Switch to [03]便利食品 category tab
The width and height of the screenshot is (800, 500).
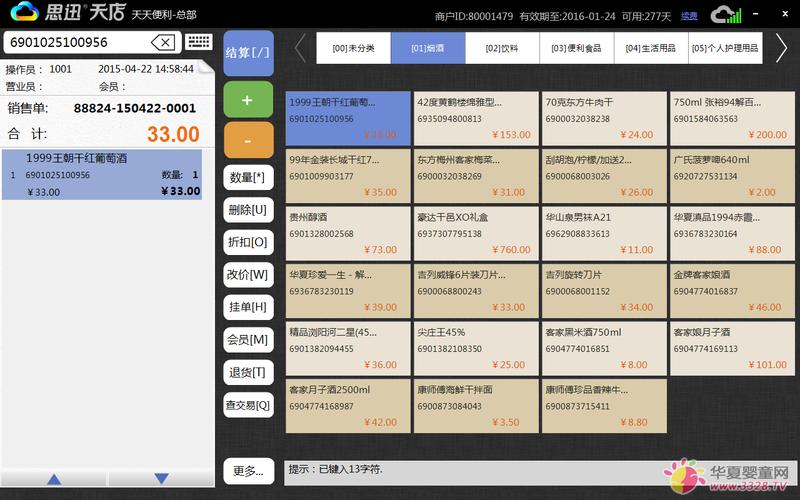[577, 48]
